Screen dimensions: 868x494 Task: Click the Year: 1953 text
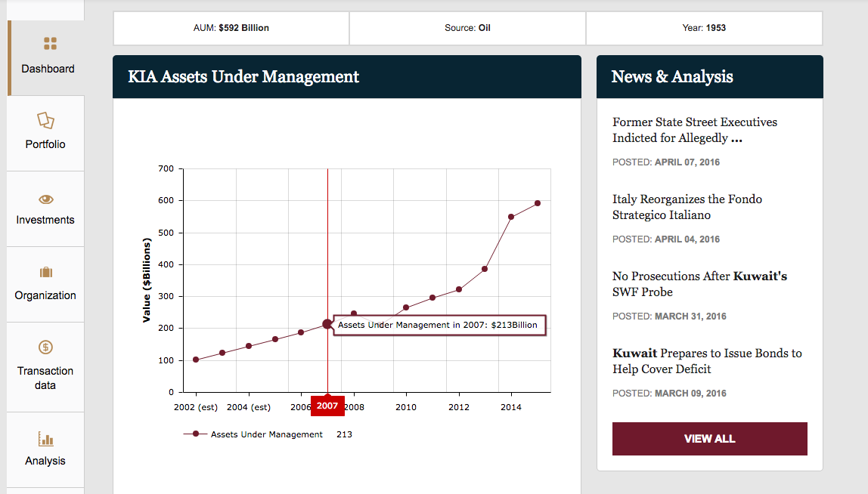pos(704,28)
